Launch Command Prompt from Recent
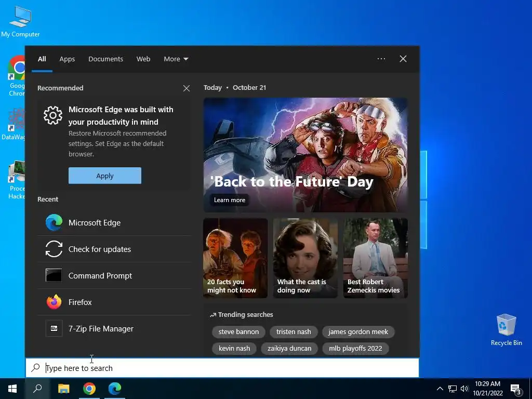Screen dimensions: 532x399 (x=114, y=275)
